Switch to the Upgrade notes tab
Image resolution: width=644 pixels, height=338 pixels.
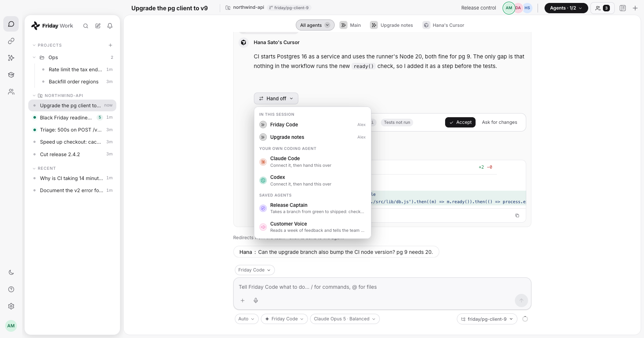point(392,25)
